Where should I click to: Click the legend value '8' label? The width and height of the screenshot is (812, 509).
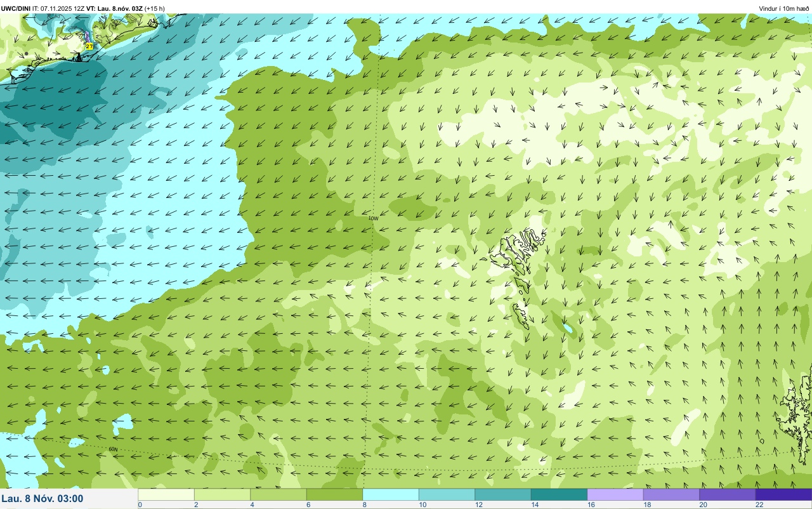pos(363,505)
